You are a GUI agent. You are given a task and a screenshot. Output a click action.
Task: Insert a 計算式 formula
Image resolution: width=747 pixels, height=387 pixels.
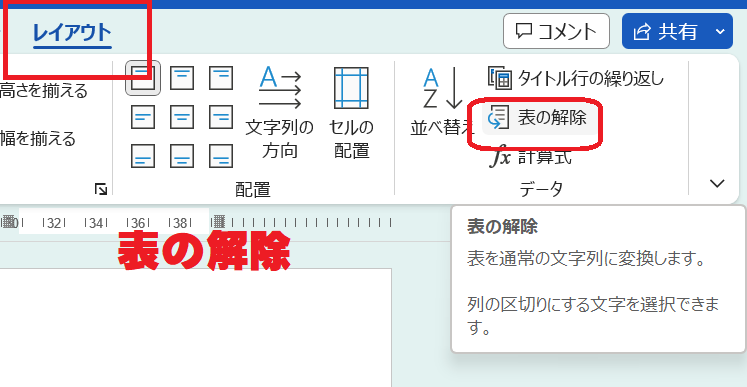point(530,157)
